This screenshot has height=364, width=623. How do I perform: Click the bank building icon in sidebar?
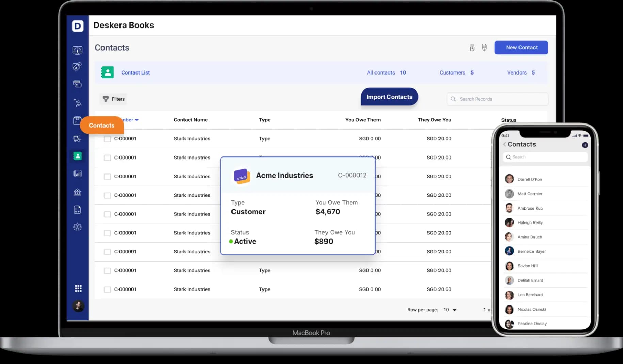click(77, 192)
